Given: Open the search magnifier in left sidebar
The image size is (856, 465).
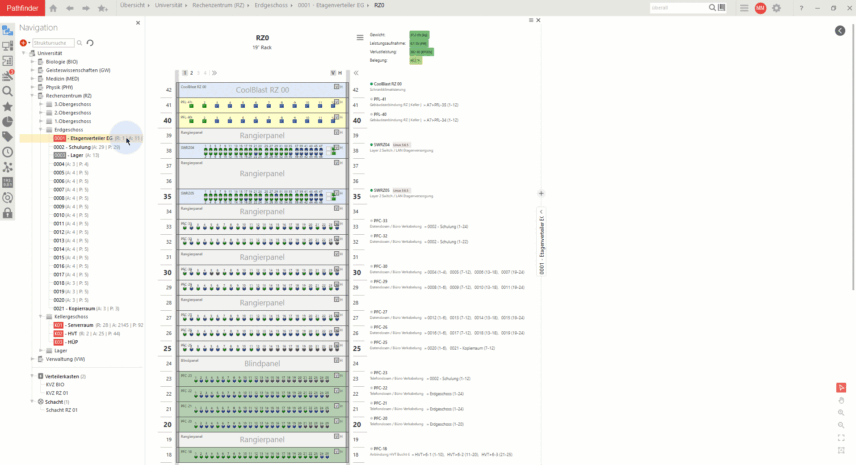Looking at the screenshot, I should click(x=8, y=91).
